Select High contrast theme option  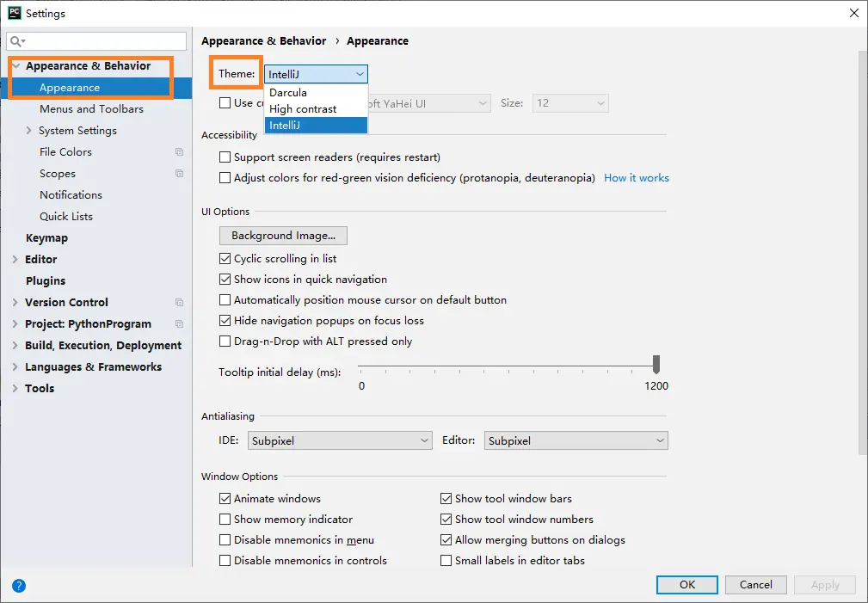point(316,109)
